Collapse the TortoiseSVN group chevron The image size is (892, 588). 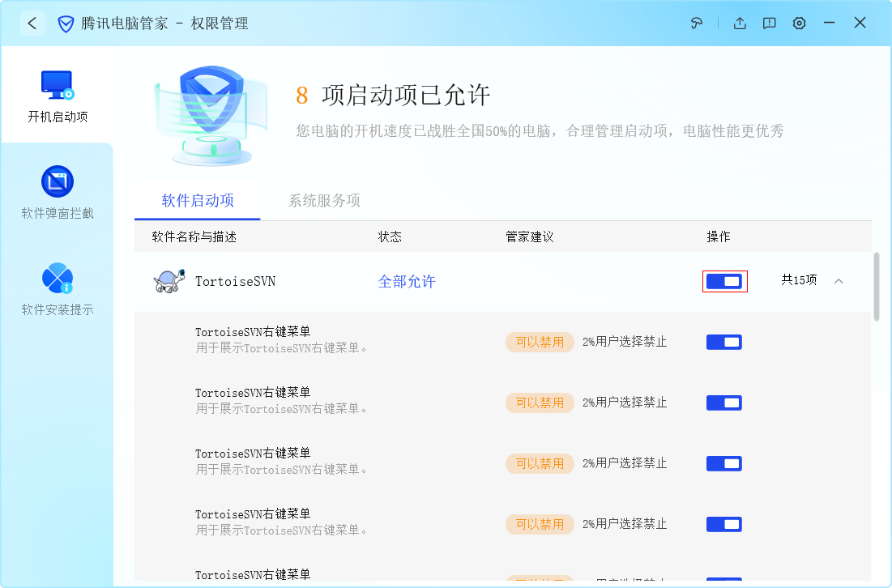(x=839, y=281)
